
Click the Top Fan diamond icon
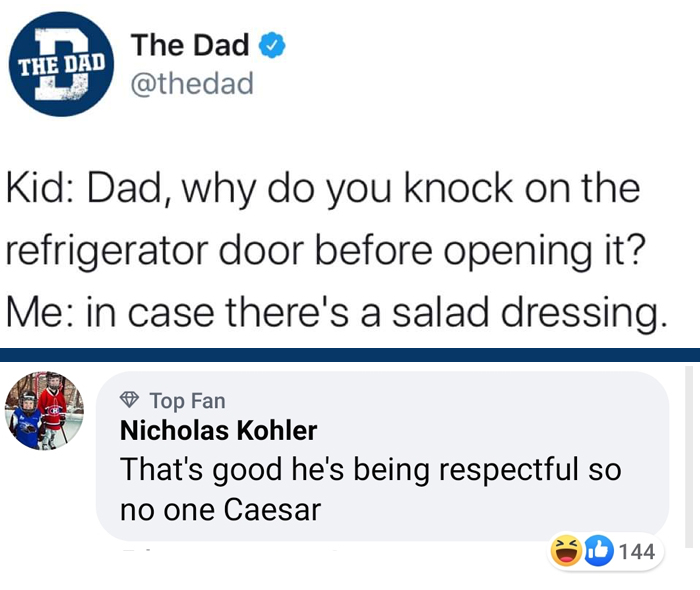(x=129, y=400)
